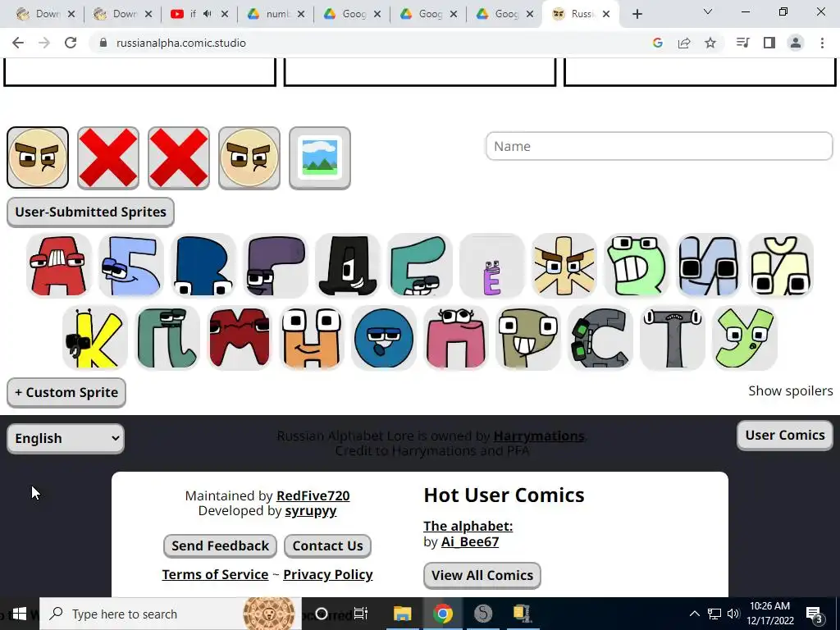840x630 pixels.
Task: Switch to the YouTube tab
Action: pos(199,14)
